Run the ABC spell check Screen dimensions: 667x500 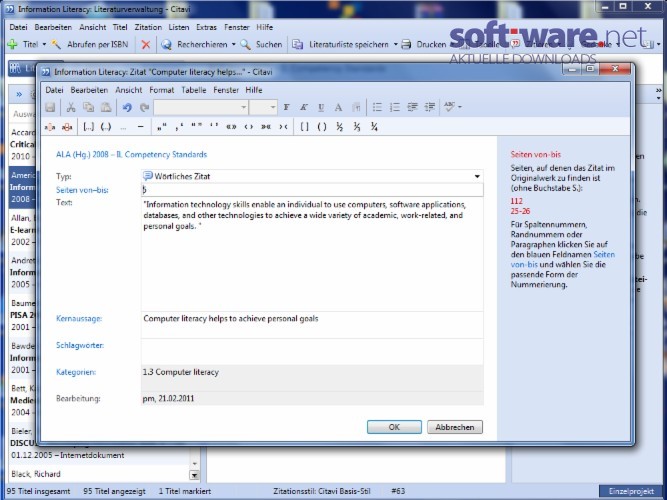(x=449, y=106)
